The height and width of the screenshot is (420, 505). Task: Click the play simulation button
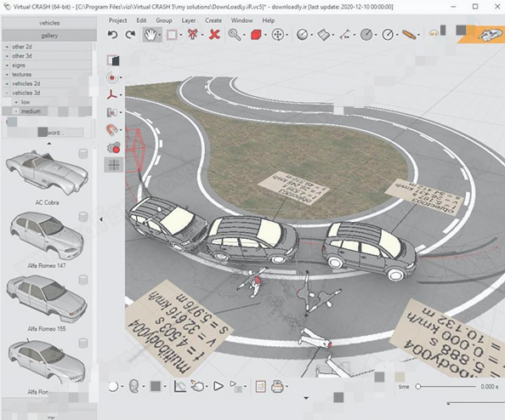[x=218, y=386]
